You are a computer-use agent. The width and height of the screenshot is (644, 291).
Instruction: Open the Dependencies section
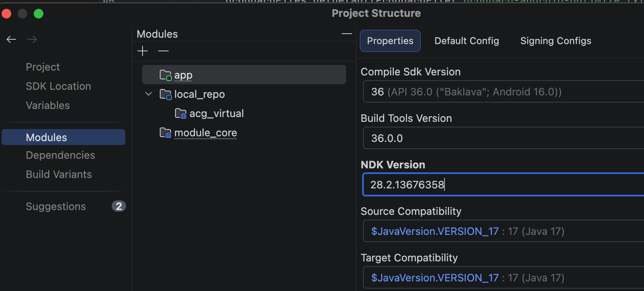(60, 155)
